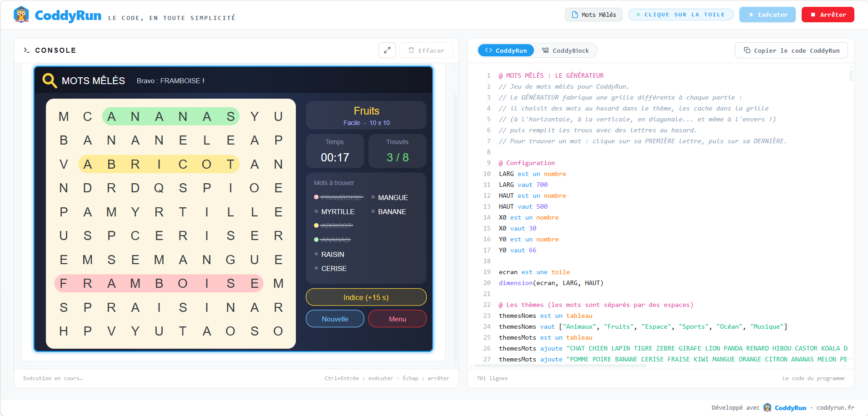Viewport: 868px width, 416px height.
Task: Click the found counter 3 / 8
Action: click(398, 157)
